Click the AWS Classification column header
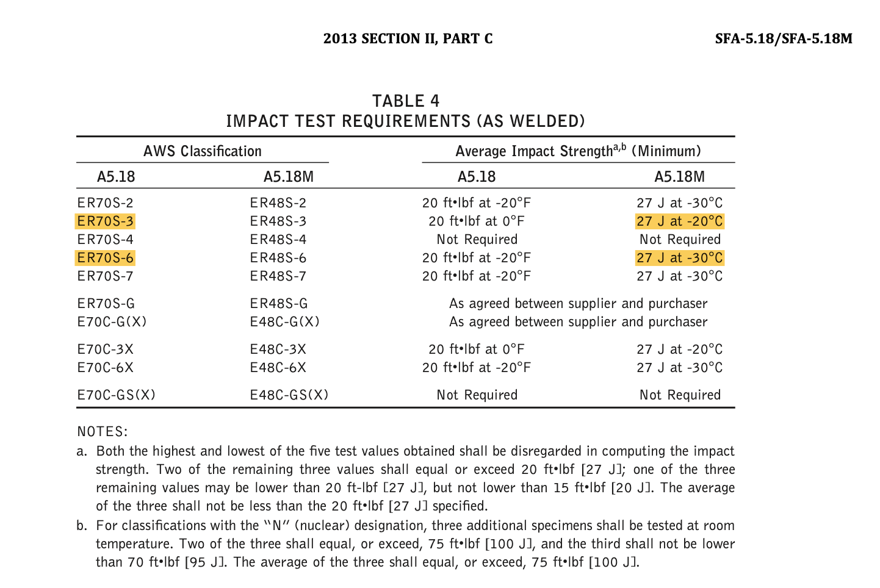This screenshot has height=588, width=880. [203, 151]
